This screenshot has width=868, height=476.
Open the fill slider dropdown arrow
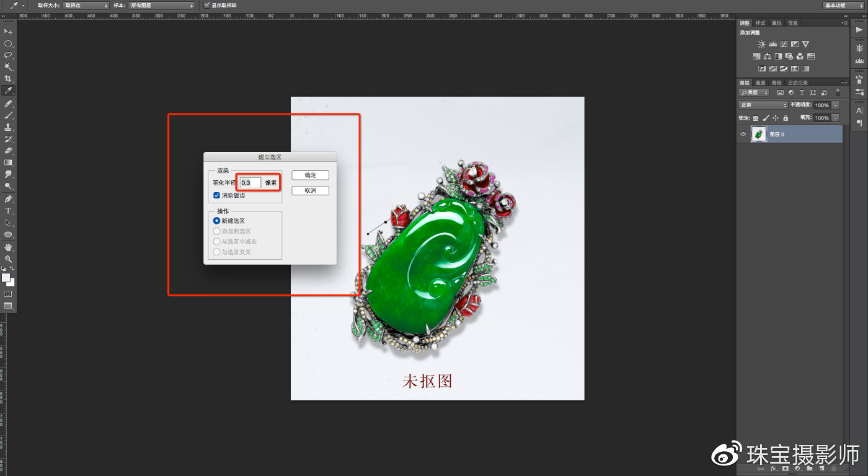836,118
